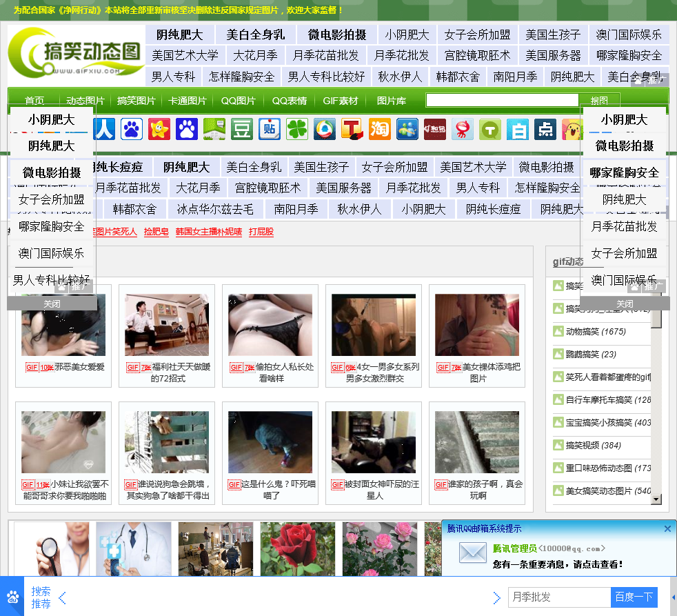Open the 首页 navigation tab

(34, 101)
